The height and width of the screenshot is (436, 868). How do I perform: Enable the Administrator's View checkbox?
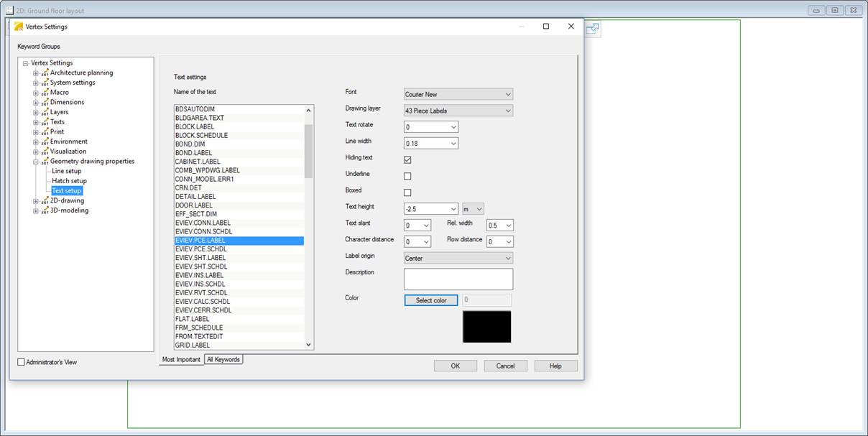pos(21,363)
